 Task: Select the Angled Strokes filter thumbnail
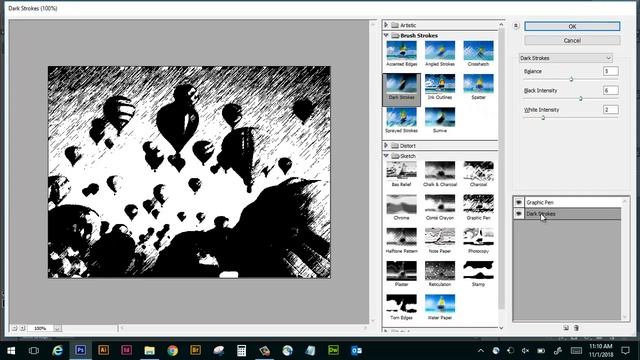pos(440,53)
